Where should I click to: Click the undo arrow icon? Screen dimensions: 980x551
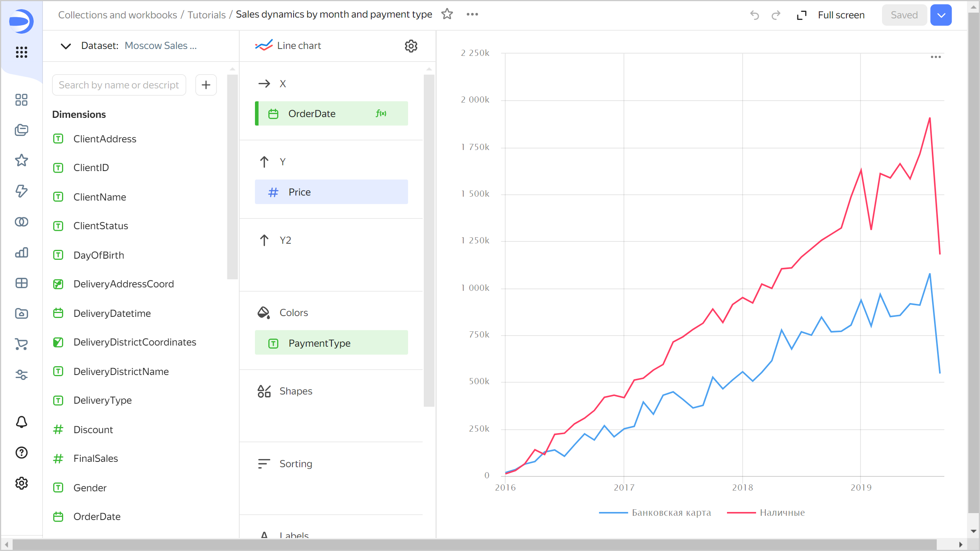754,15
